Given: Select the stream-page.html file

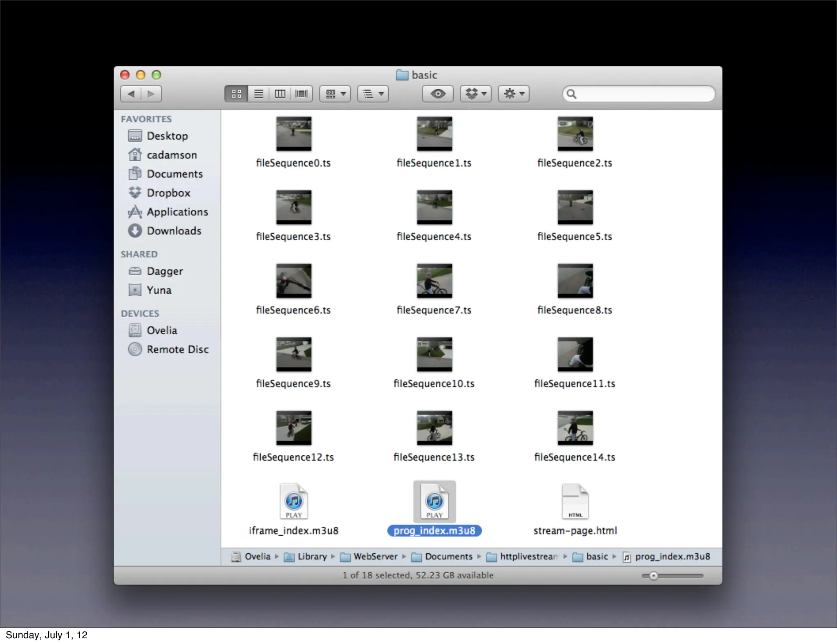Looking at the screenshot, I should pyautogui.click(x=575, y=502).
